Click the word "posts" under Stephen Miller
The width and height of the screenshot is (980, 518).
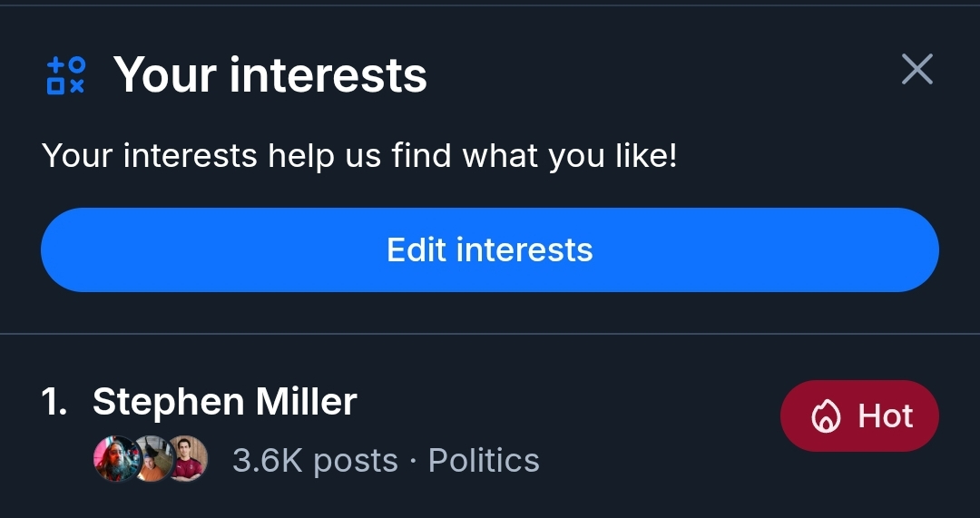(355, 461)
